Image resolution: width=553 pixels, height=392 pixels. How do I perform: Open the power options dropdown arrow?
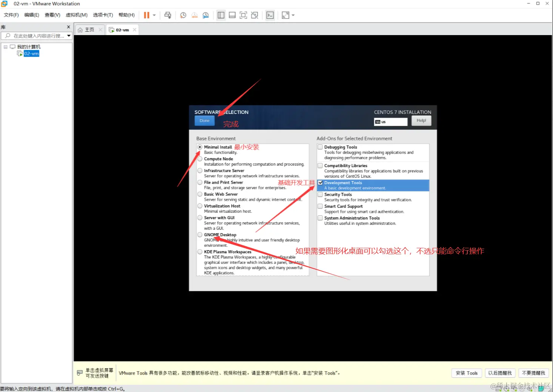click(x=154, y=15)
